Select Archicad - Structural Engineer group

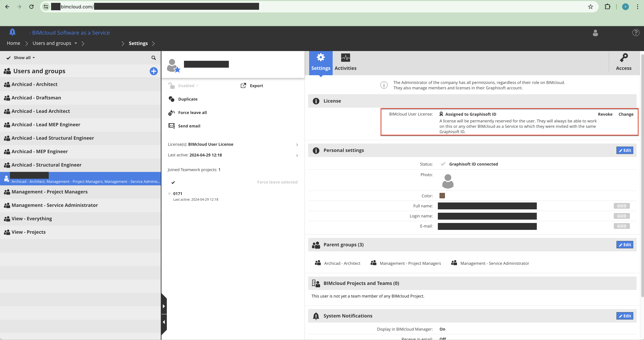pyautogui.click(x=80, y=165)
